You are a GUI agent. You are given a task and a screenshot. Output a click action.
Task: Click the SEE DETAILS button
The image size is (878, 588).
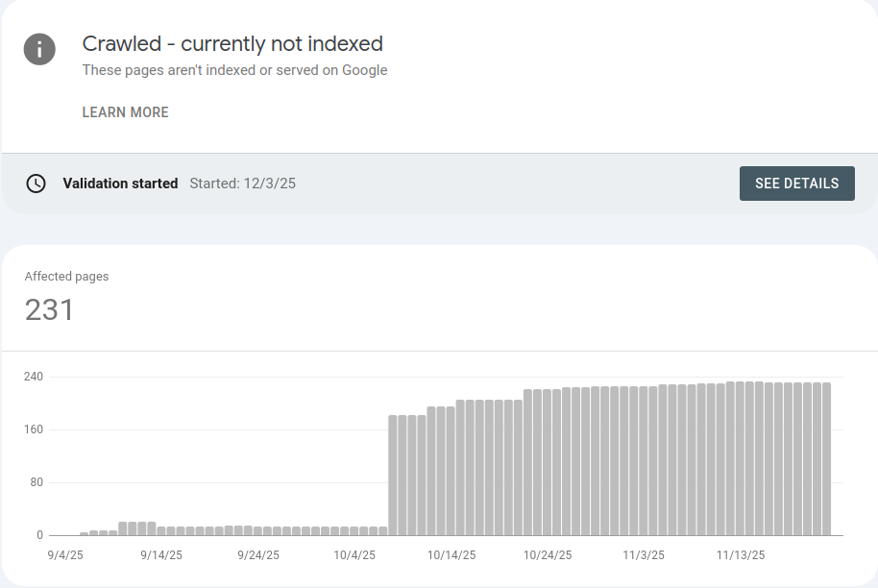click(796, 184)
